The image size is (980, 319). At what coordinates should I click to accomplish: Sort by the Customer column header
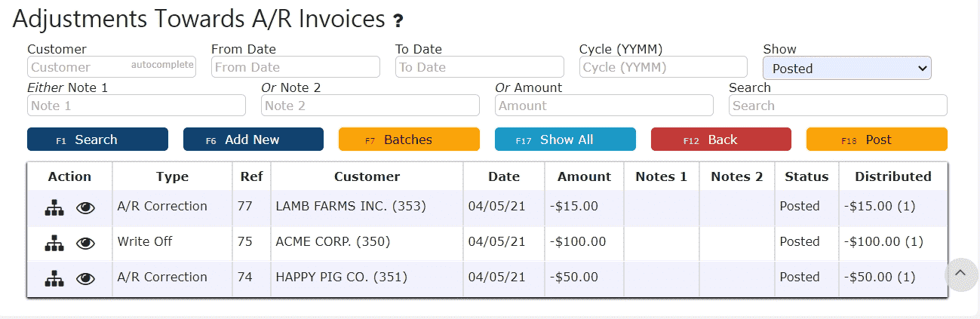pos(367,176)
